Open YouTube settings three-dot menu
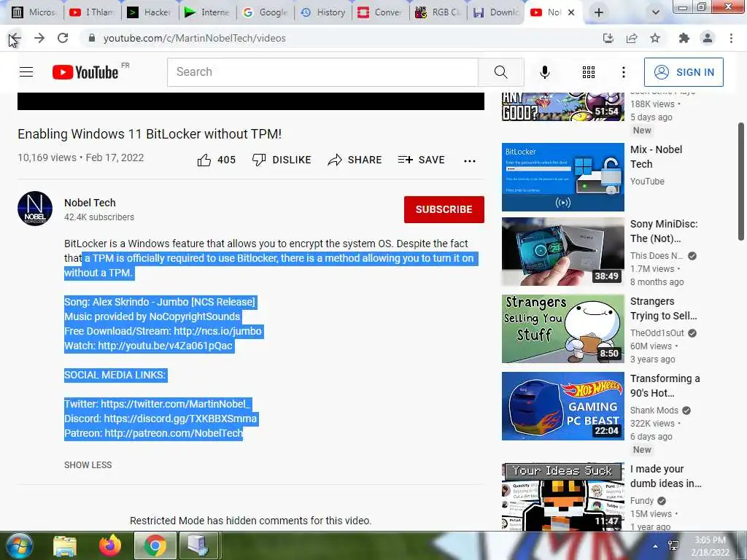The height and width of the screenshot is (560, 747). [623, 72]
